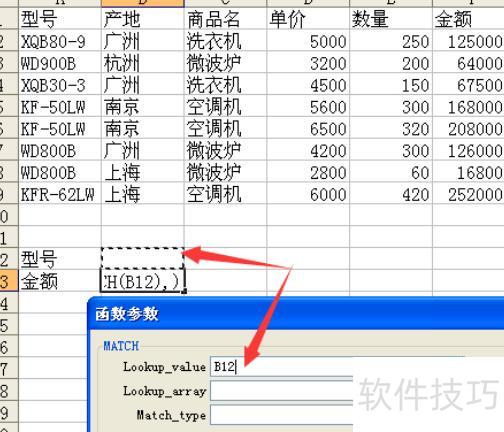Select the 杭洲 origin cell
This screenshot has height=432, width=504.
143,62
